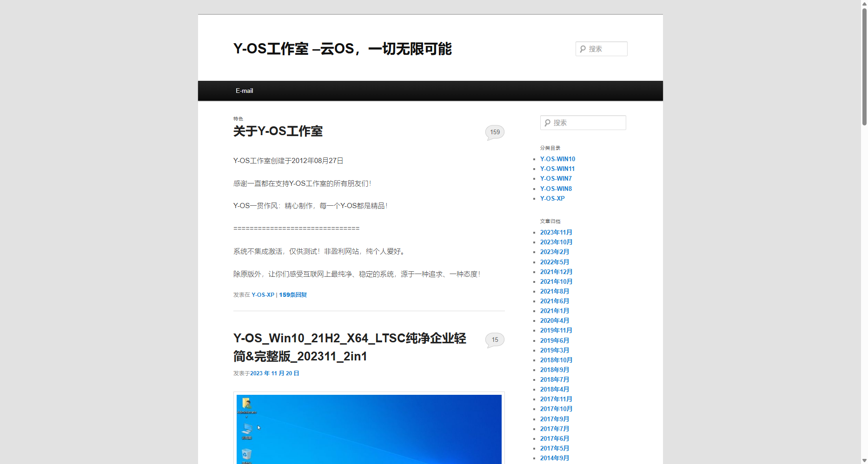
Task: Click the magnifier icon in sidebar search
Action: coord(547,123)
